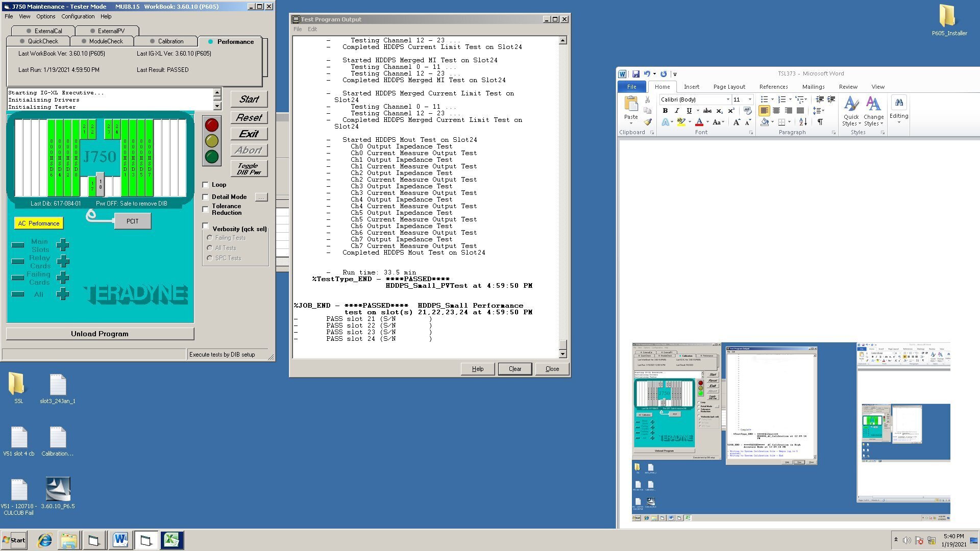Click the Start button to begin test

point(249,99)
